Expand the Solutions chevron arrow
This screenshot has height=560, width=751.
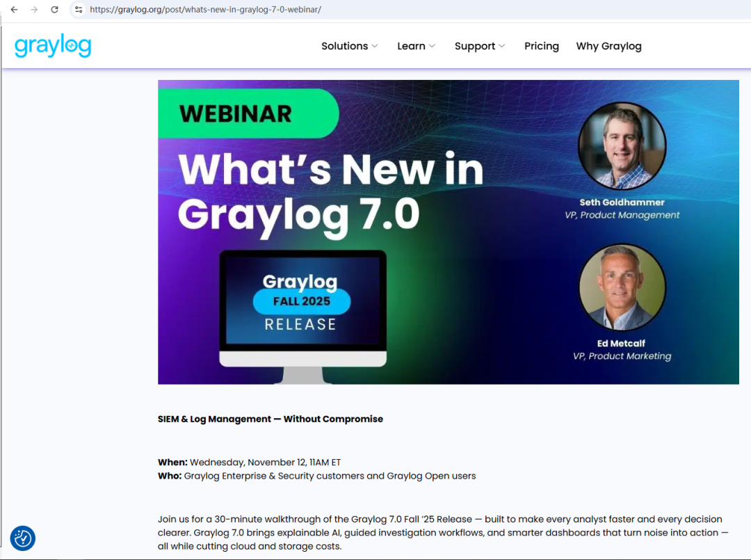click(375, 46)
